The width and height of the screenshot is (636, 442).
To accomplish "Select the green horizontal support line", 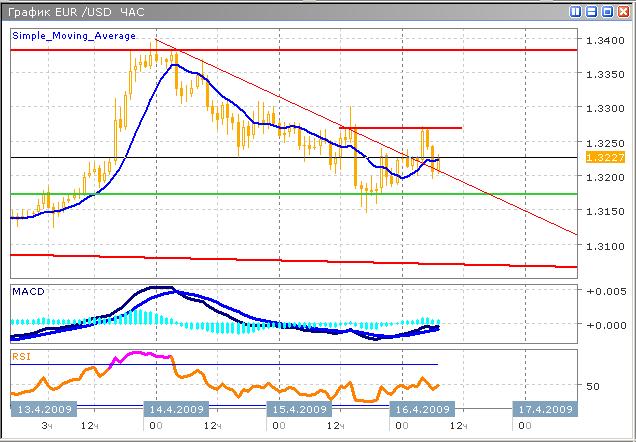I will click(300, 193).
